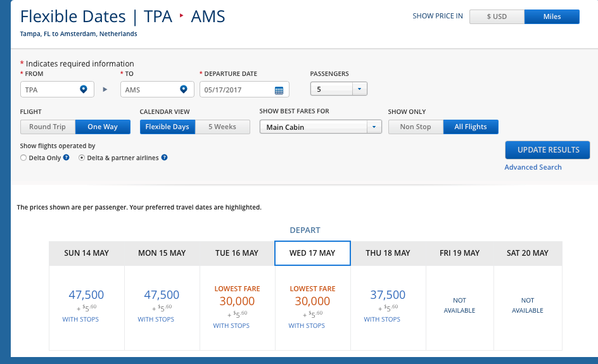Choose the 30,000 lowest fare on Wednesday

point(312,301)
